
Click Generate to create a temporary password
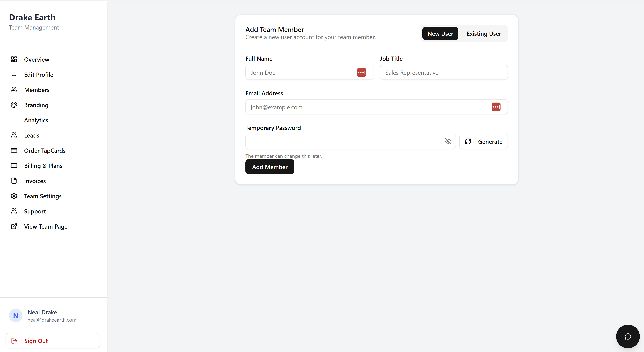click(483, 141)
